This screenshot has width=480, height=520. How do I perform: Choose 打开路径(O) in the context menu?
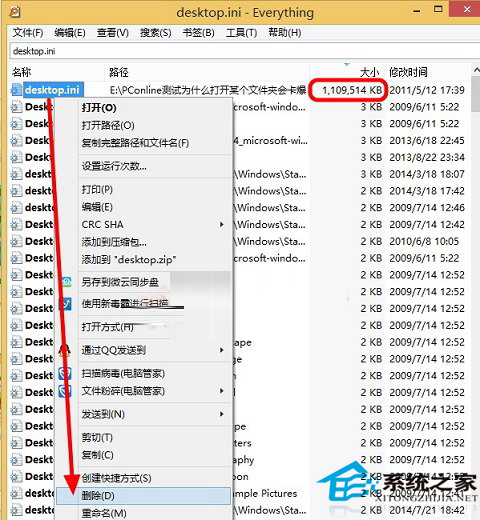[x=108, y=125]
